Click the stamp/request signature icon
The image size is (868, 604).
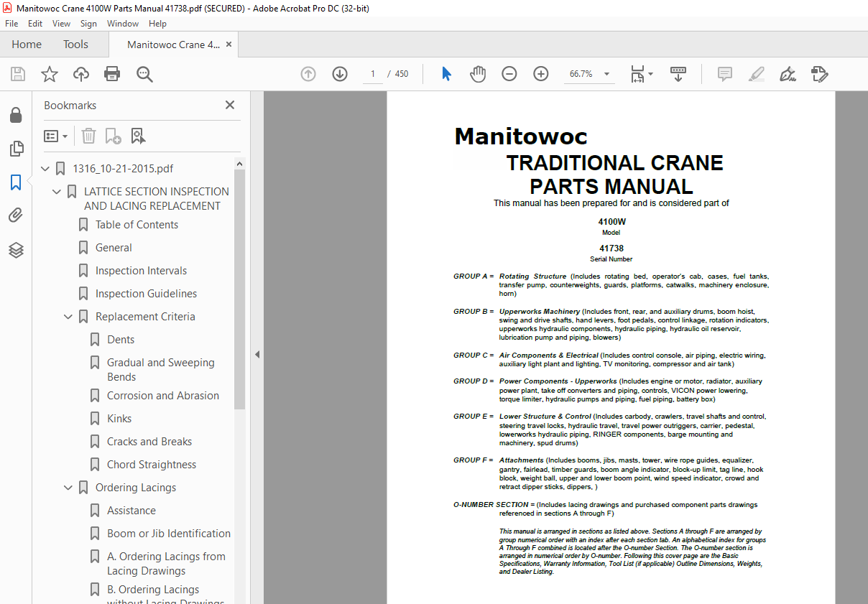click(820, 74)
